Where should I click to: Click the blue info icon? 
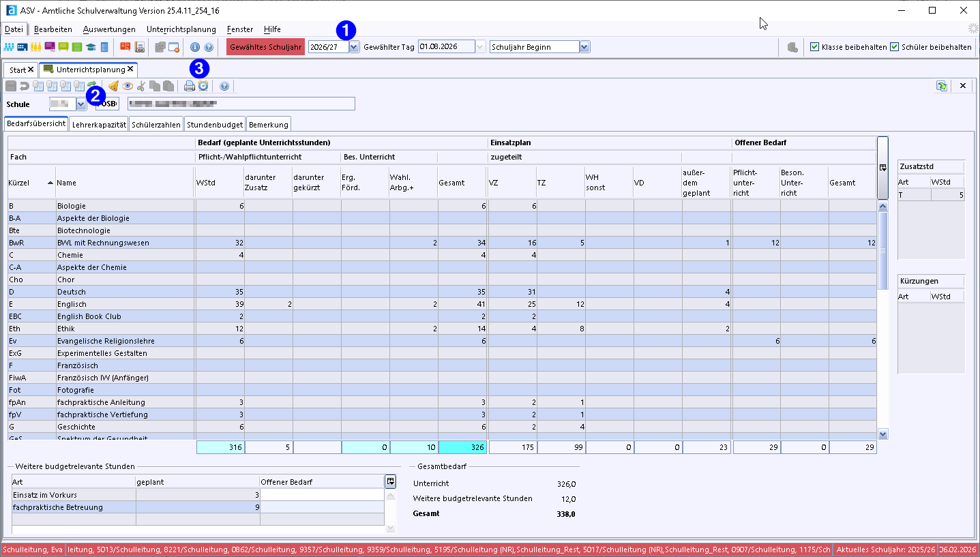195,47
